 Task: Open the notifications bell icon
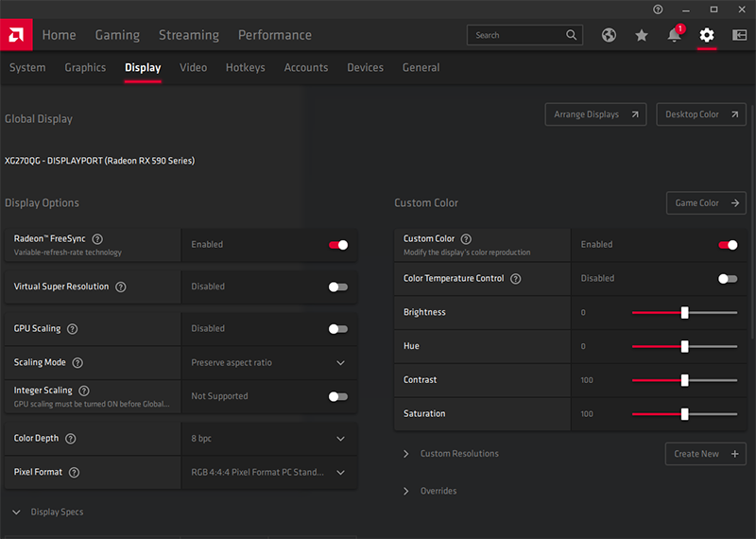coord(674,35)
